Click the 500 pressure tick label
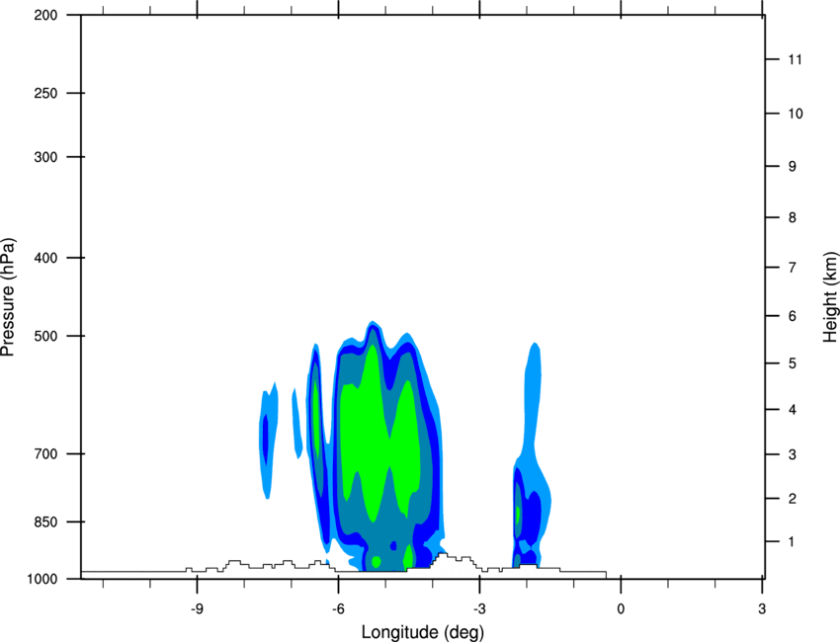Image resolution: width=840 pixels, height=642 pixels. (45, 336)
